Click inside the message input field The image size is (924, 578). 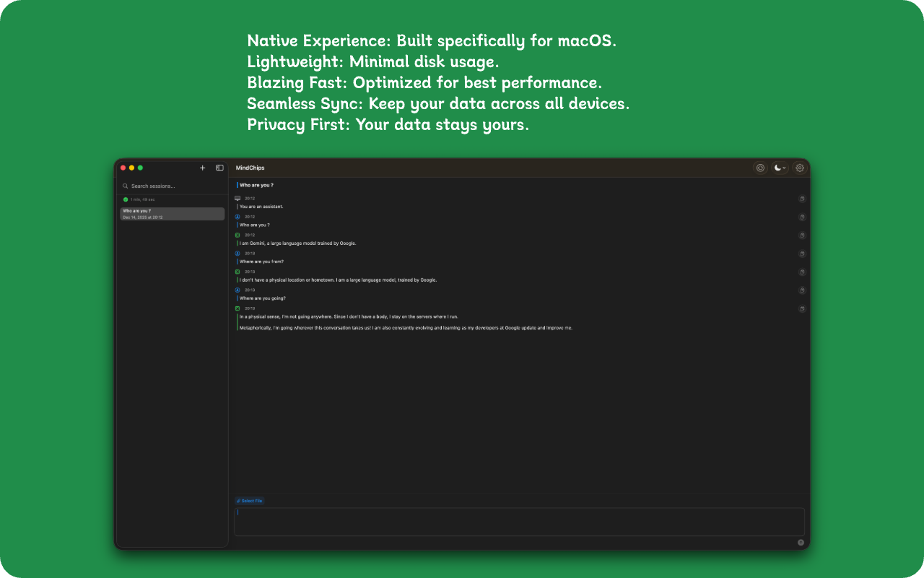518,520
